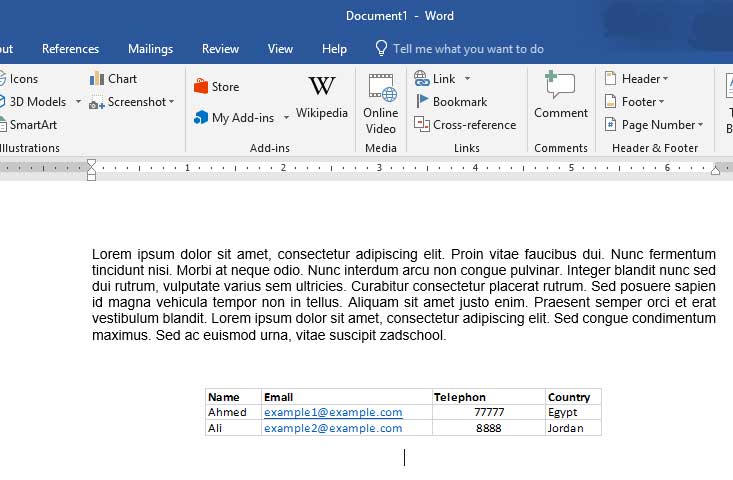Image resolution: width=733 pixels, height=480 pixels.
Task: Open the SmartArt graphic dialog
Action: point(29,125)
